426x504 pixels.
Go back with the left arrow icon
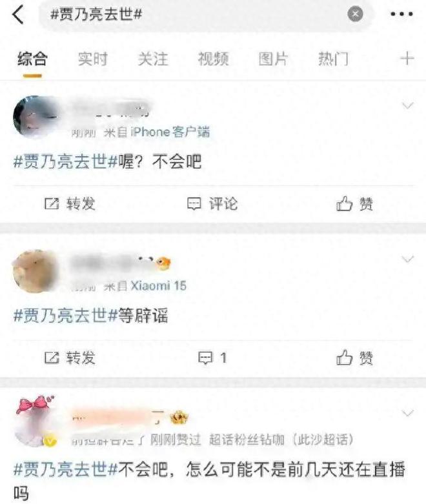pyautogui.click(x=17, y=14)
